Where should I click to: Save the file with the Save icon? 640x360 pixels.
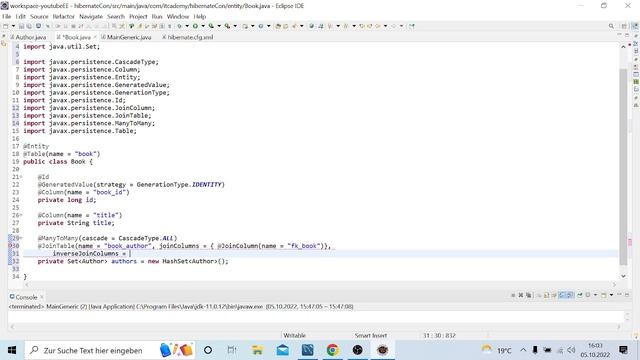tap(21, 26)
